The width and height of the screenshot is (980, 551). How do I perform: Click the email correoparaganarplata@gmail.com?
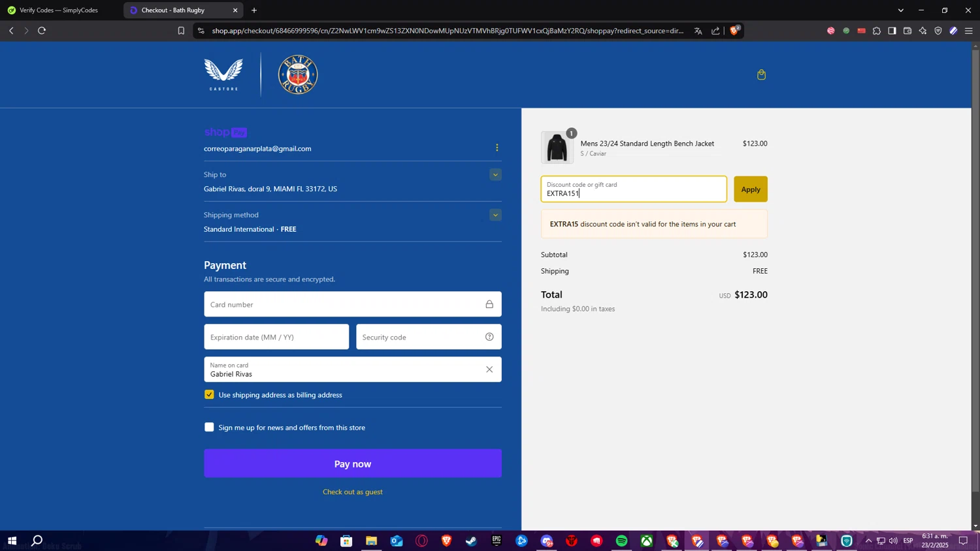tap(257, 148)
